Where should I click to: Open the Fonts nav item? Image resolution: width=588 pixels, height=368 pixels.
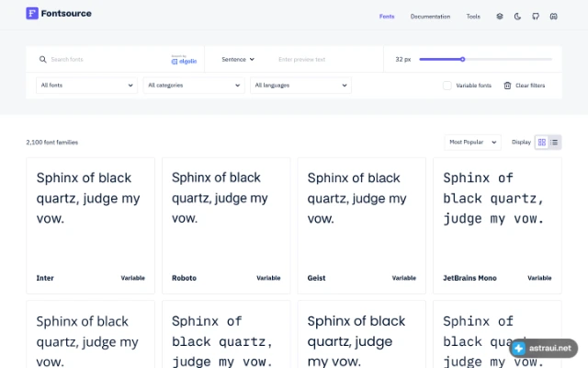pyautogui.click(x=387, y=17)
